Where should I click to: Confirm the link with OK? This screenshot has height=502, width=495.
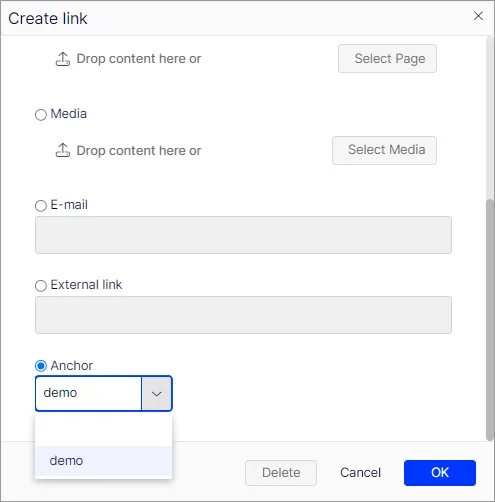[440, 473]
